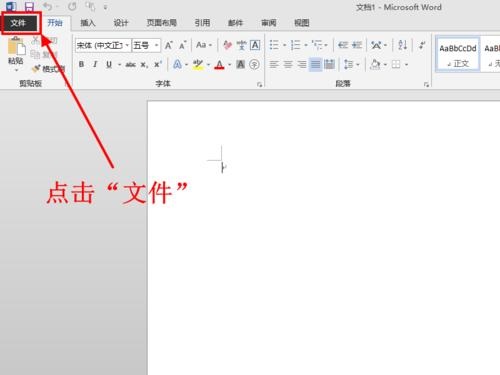
Task: Click the clear formatting eraser icon
Action: point(228,45)
